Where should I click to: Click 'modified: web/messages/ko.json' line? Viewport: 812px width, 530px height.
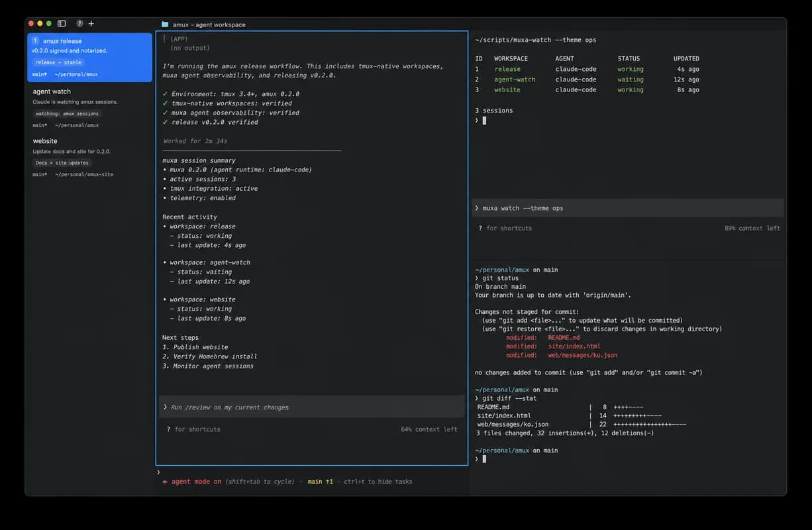click(x=562, y=355)
